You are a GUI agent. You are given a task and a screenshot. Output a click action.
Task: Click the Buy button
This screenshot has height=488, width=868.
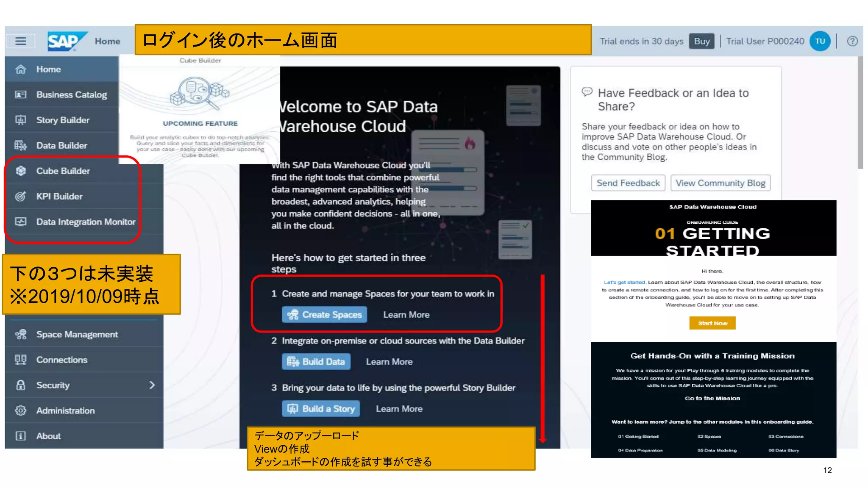pos(701,41)
